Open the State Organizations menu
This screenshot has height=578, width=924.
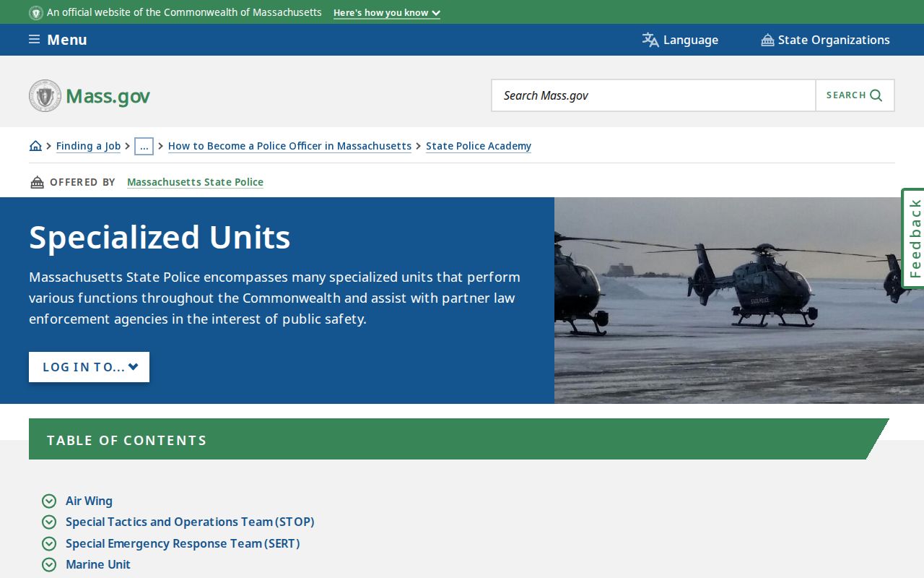[x=826, y=40]
